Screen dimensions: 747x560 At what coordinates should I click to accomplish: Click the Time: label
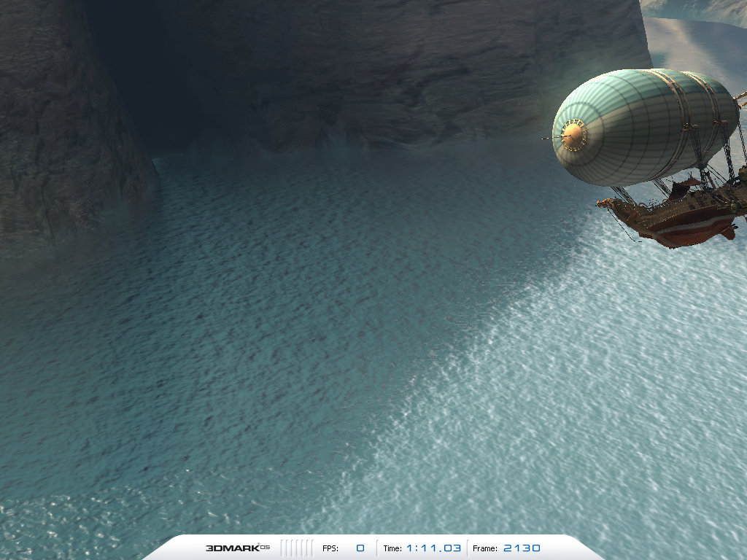tap(392, 548)
